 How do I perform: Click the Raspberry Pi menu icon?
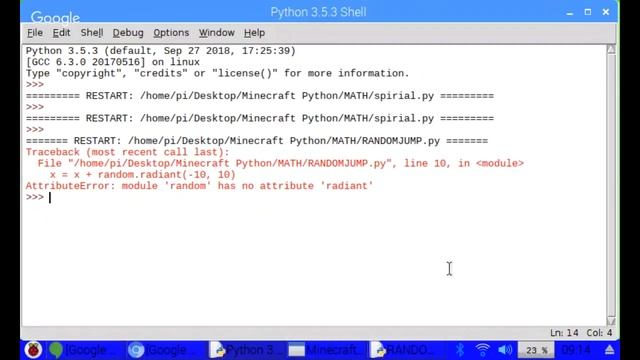(33, 350)
